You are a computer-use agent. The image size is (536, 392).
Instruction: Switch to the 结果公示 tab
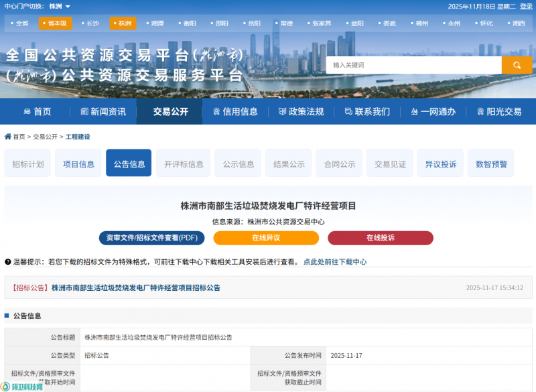(289, 164)
